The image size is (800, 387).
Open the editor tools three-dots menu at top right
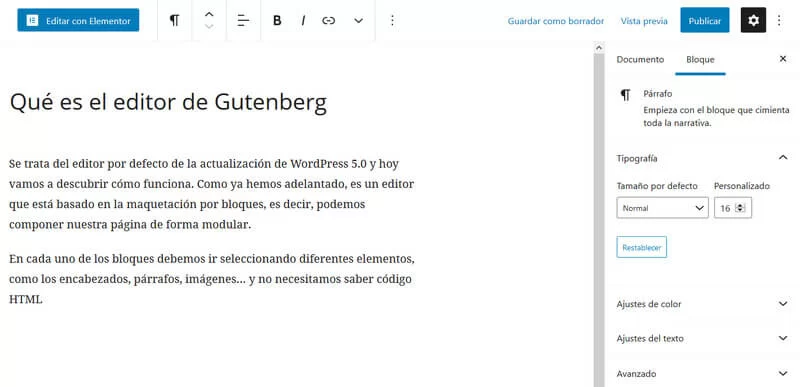click(779, 20)
